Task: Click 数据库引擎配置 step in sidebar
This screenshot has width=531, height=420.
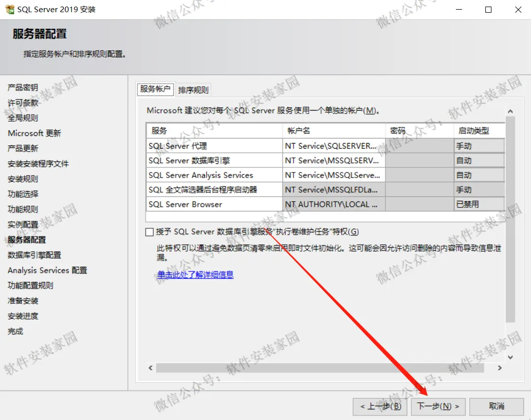Action: click(x=34, y=255)
